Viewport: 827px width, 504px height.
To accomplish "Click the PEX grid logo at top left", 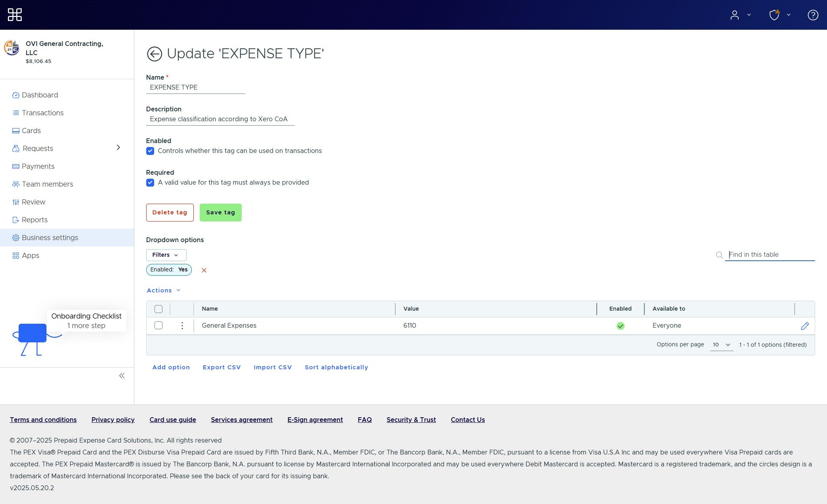I will (15, 15).
